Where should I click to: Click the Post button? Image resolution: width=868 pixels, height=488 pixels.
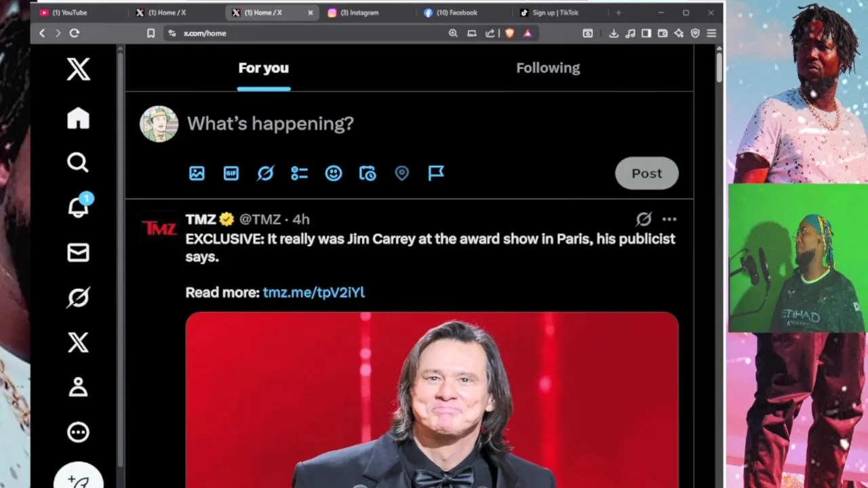pyautogui.click(x=647, y=174)
